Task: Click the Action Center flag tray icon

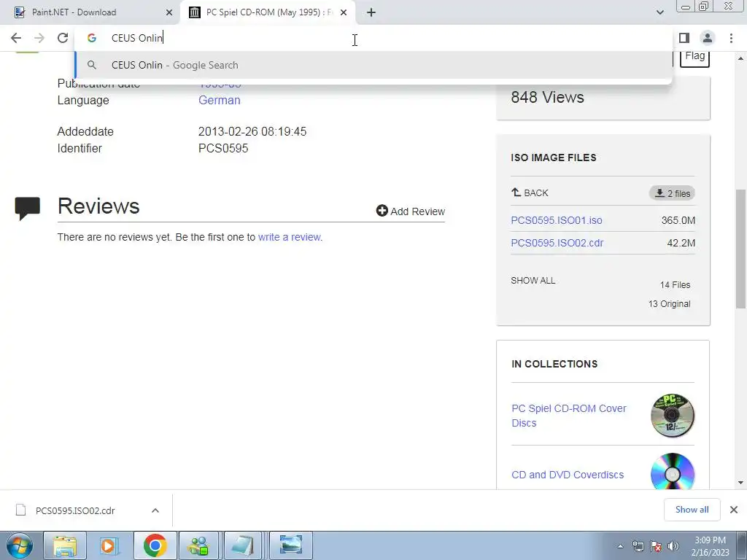Action: click(656, 546)
